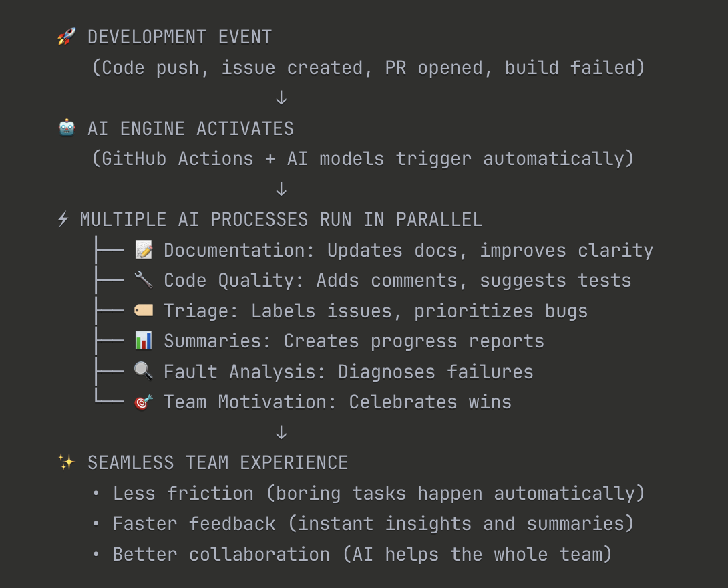Click the robot emoji beside AI ENGINE ACTIVATES
Image resolution: width=728 pixels, height=588 pixels.
tap(67, 128)
